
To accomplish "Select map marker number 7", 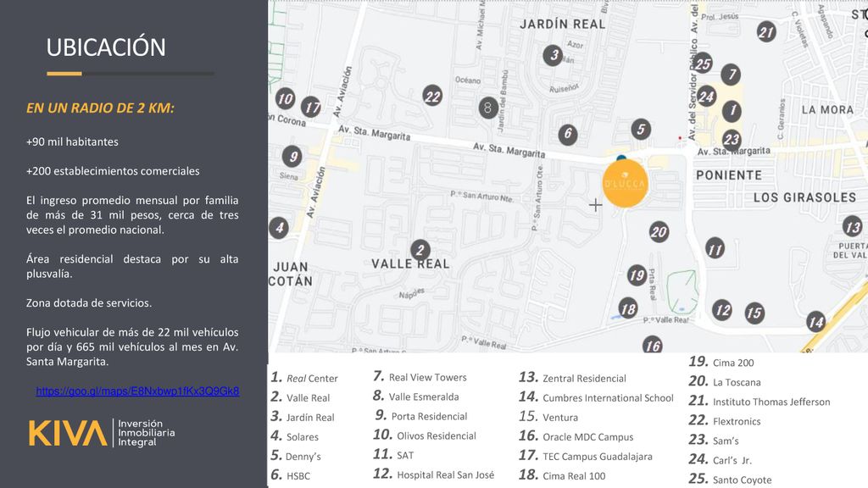I will point(731,75).
